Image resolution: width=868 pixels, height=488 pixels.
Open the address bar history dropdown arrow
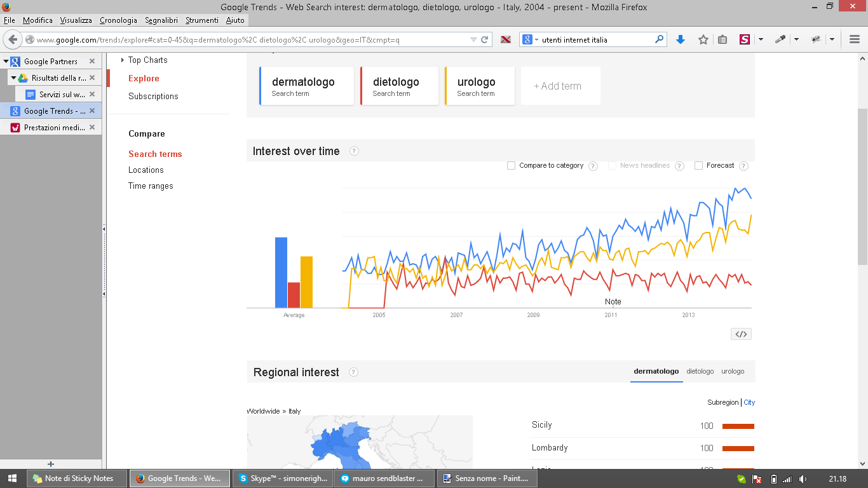coord(473,39)
